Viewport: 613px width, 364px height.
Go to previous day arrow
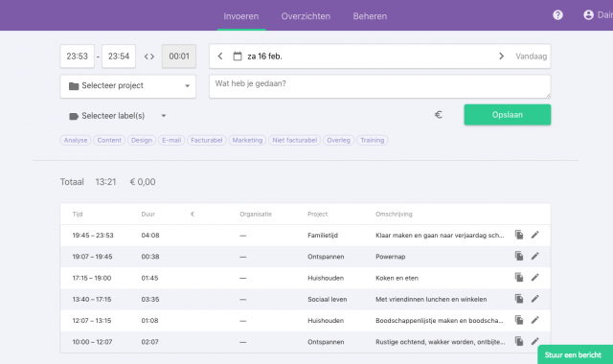tap(220, 57)
